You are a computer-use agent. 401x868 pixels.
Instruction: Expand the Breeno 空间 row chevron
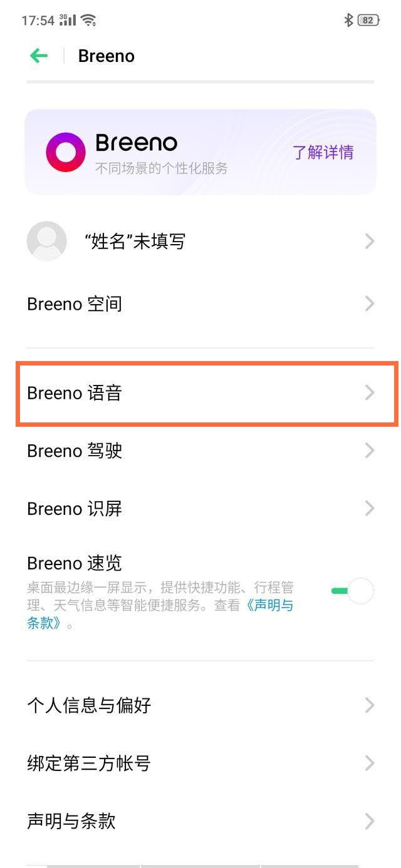[x=370, y=304]
